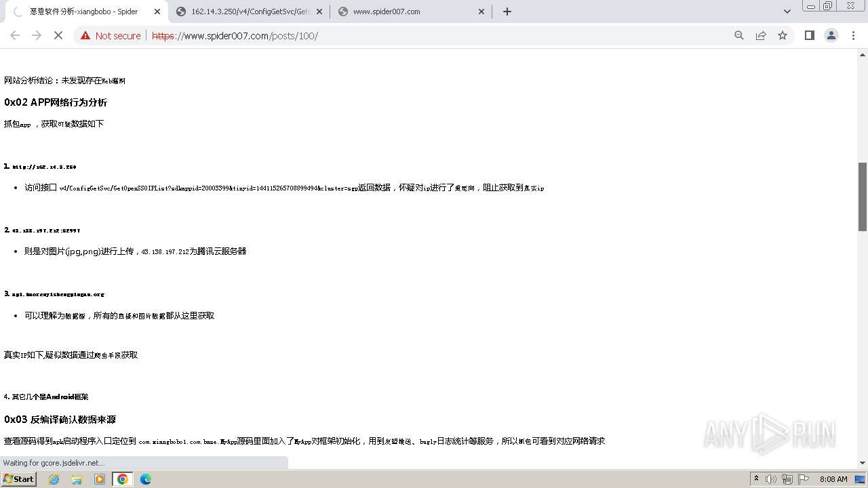
Task: Switch to the www.spider007.com tab
Action: point(412,12)
